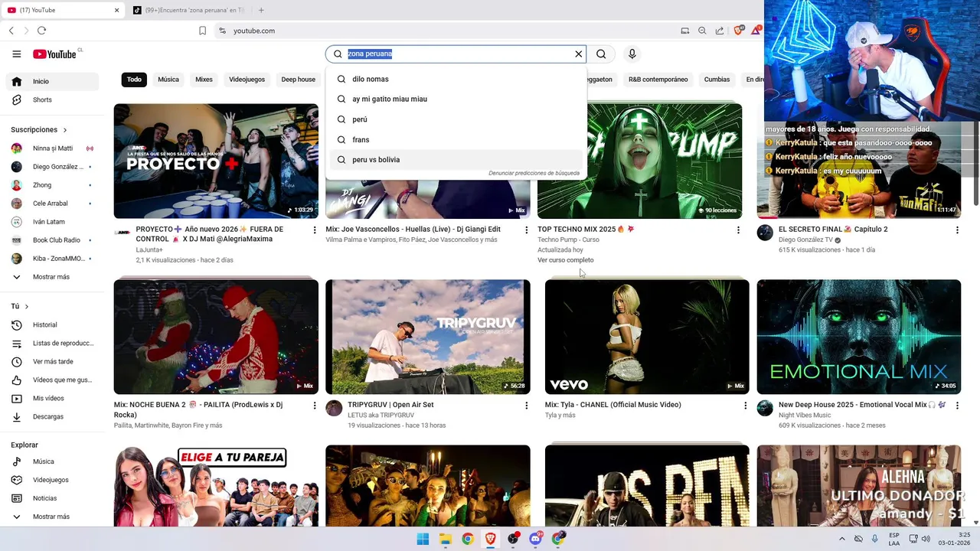Select the Cumbias filter chip
Viewport: 980px width, 551px height.
coord(717,80)
